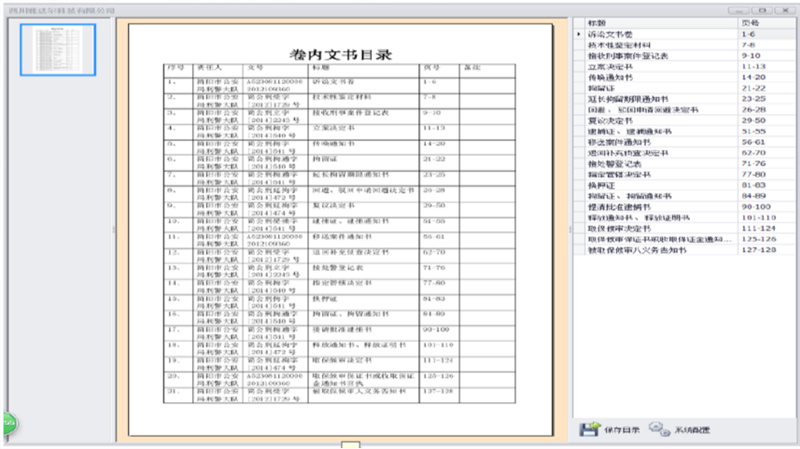Image resolution: width=800 pixels, height=449 pixels.
Task: Select the page cell reading 81-83
Action: 766,185
